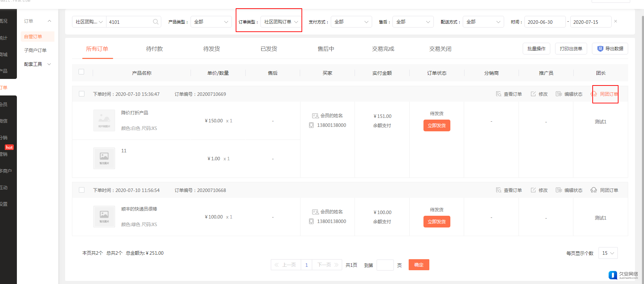Switch to the 所有订单 tab
Image resolution: width=644 pixels, height=284 pixels.
click(97, 49)
